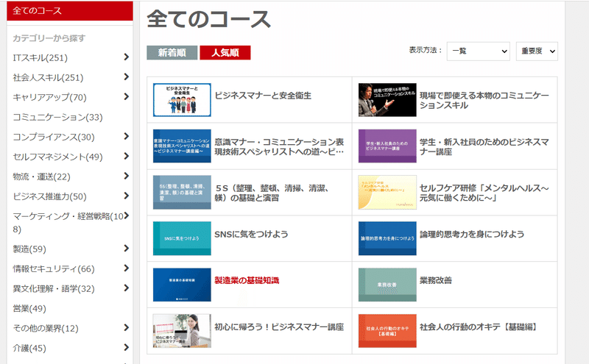Image resolution: width=589 pixels, height=364 pixels.
Task: Open the 業務改善 course title
Action: [436, 280]
